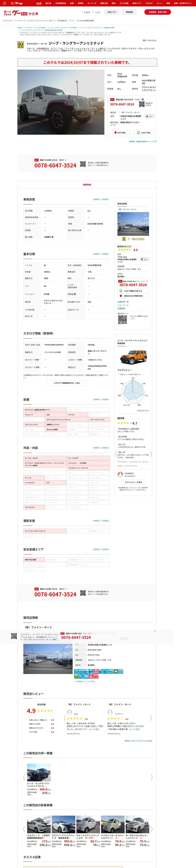Click the sidebar 物件QRコード image
The height and width of the screenshot is (868, 196).
(122, 320)
